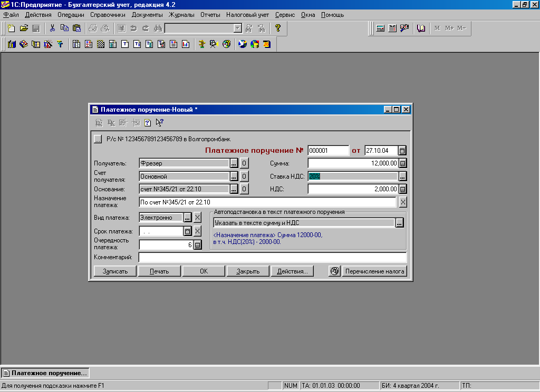Viewport: 540px width, 392px height.
Task: Open the chart of accounts books icon
Action: click(x=12, y=44)
